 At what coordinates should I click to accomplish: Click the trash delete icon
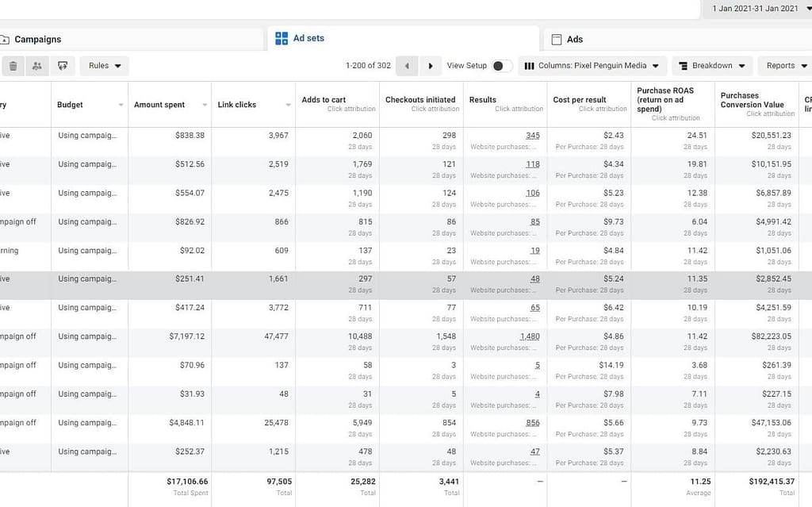[x=13, y=66]
